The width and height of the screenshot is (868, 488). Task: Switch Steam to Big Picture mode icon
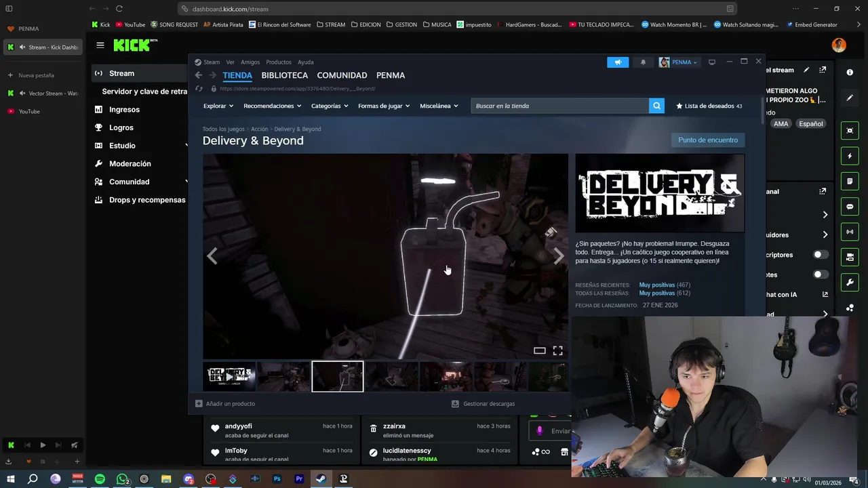click(712, 62)
